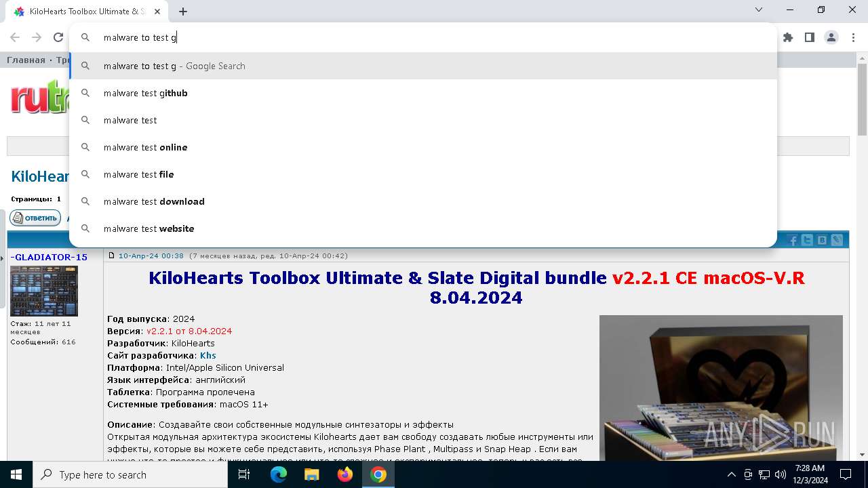This screenshot has height=488, width=868.
Task: Open the network tray icon
Action: tap(764, 474)
